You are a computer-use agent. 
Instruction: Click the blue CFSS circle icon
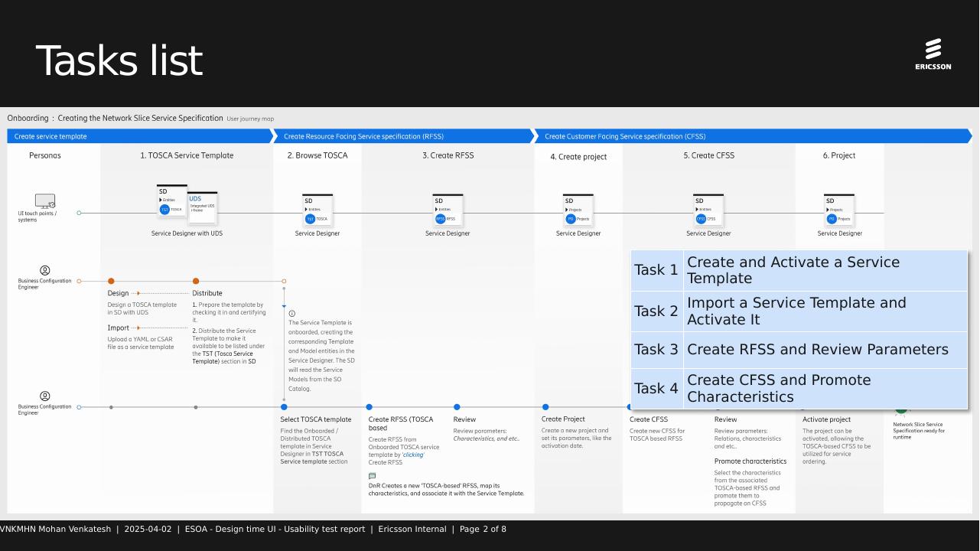701,218
